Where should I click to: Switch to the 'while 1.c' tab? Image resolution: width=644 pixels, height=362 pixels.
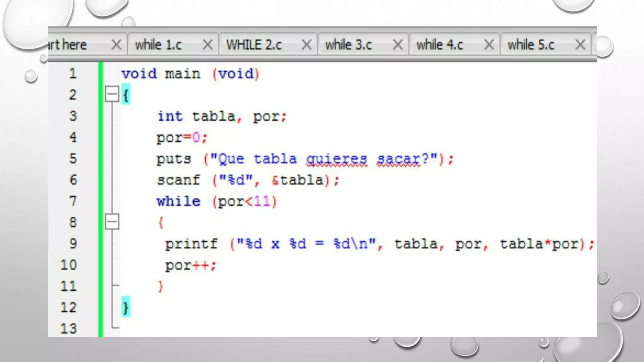pyautogui.click(x=158, y=45)
